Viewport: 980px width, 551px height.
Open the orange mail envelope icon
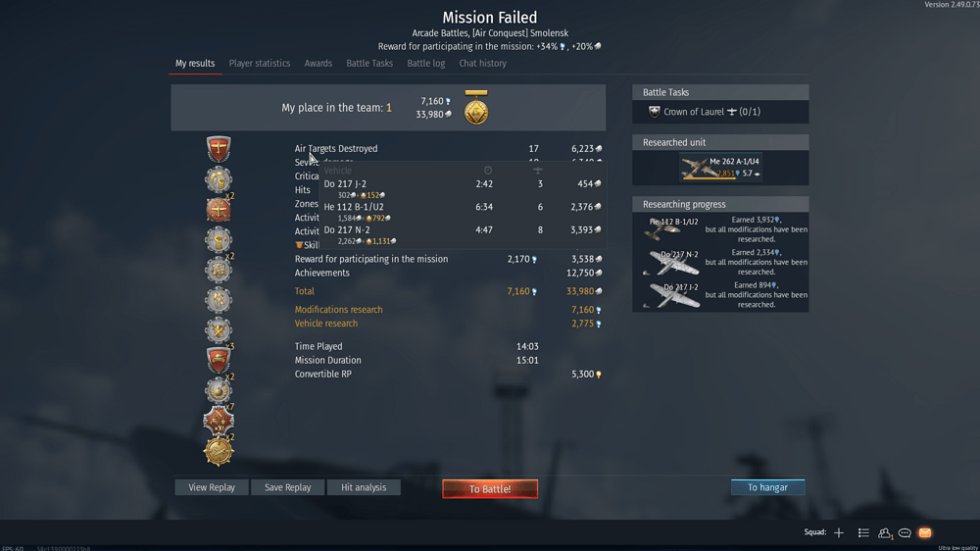[x=925, y=533]
